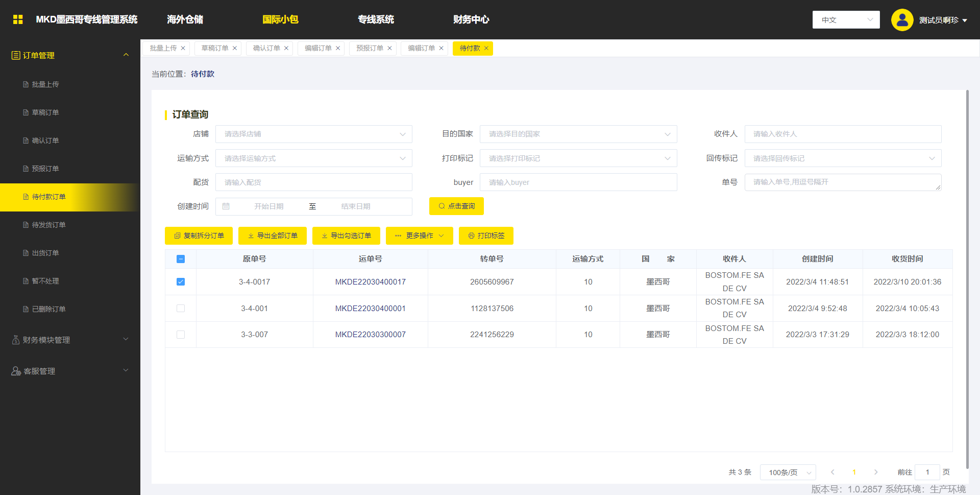
Task: Click next page arrow in pagination
Action: pyautogui.click(x=876, y=472)
